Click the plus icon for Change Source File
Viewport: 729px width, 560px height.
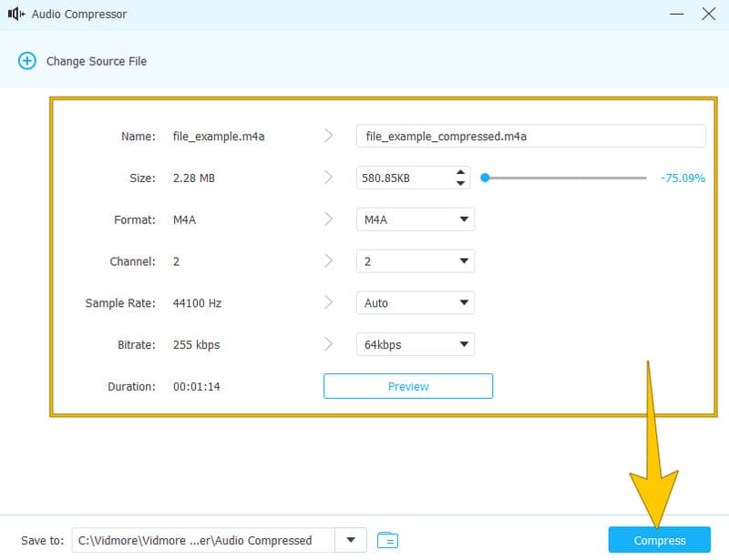click(27, 61)
